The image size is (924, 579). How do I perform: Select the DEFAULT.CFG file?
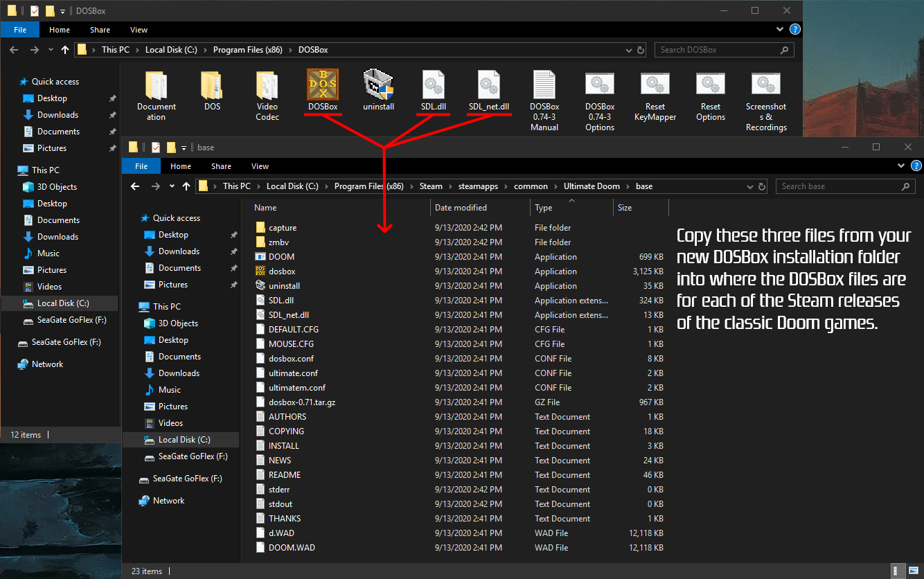click(x=294, y=330)
